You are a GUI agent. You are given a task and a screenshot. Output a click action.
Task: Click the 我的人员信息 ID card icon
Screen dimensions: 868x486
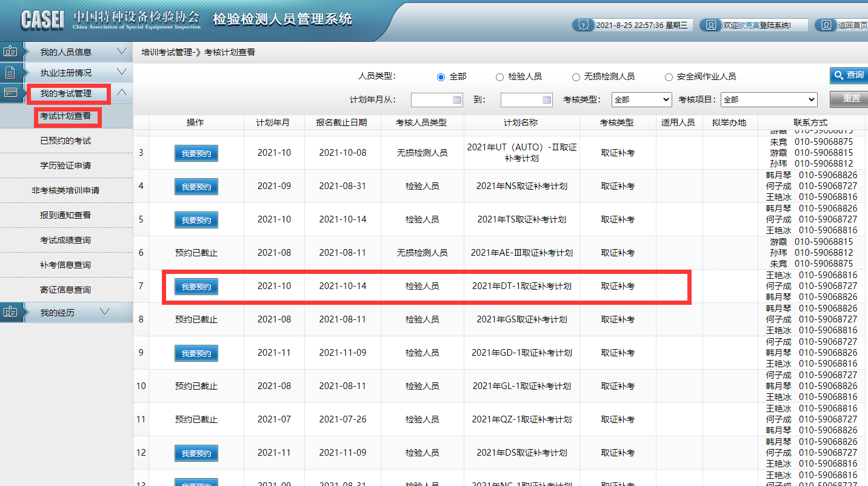click(10, 52)
